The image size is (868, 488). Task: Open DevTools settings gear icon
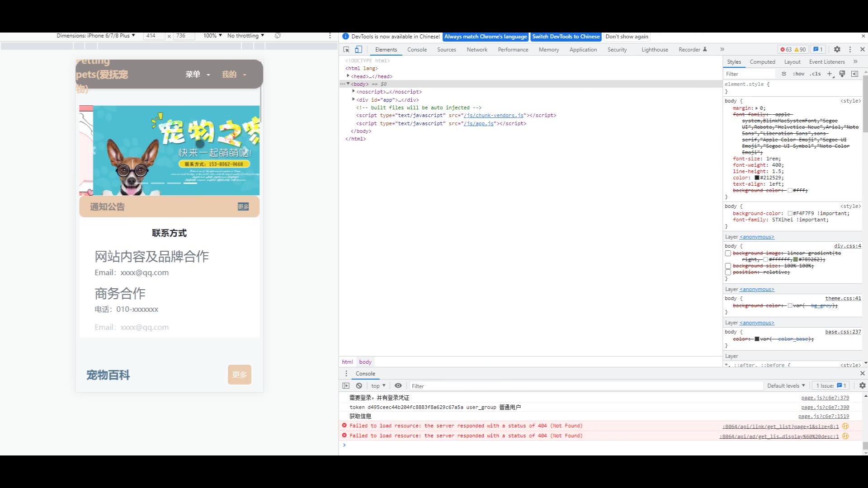(x=837, y=49)
